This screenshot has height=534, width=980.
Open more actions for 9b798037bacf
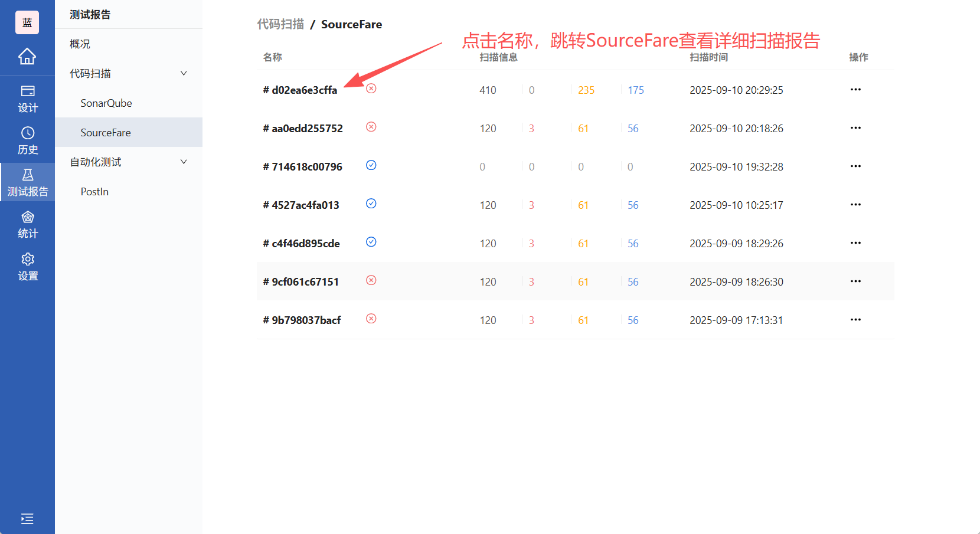coord(855,320)
